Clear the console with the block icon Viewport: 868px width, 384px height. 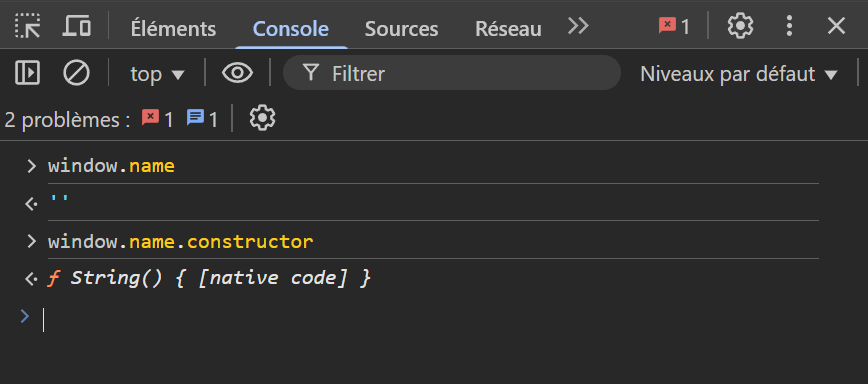click(x=76, y=72)
